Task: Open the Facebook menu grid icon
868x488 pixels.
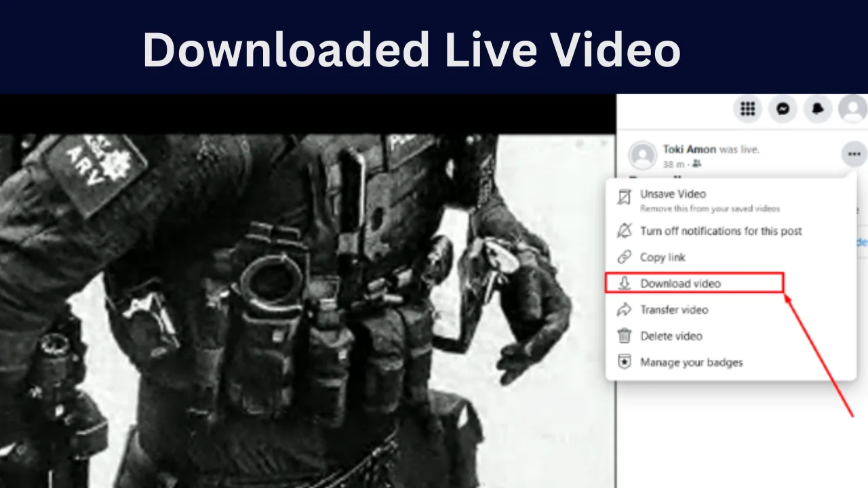Action: pos(748,108)
